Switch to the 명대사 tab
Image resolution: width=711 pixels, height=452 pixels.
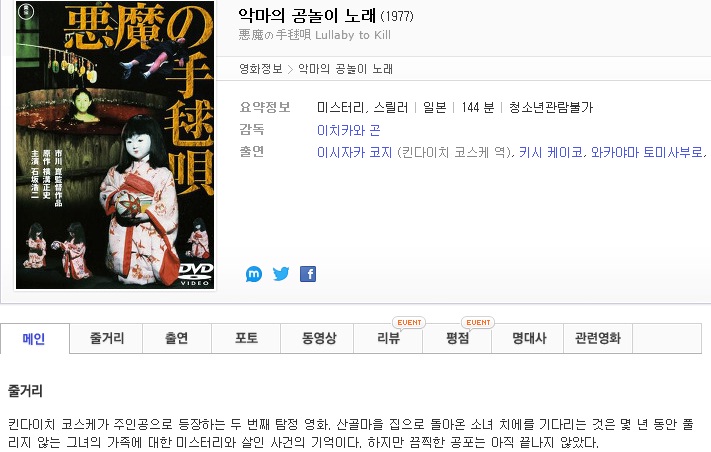(x=528, y=338)
